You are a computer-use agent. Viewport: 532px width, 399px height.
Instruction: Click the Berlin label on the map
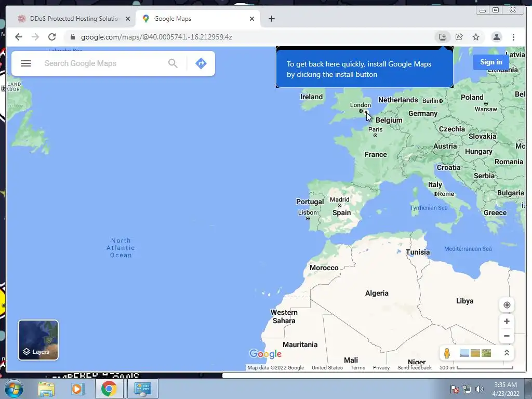[x=430, y=101]
